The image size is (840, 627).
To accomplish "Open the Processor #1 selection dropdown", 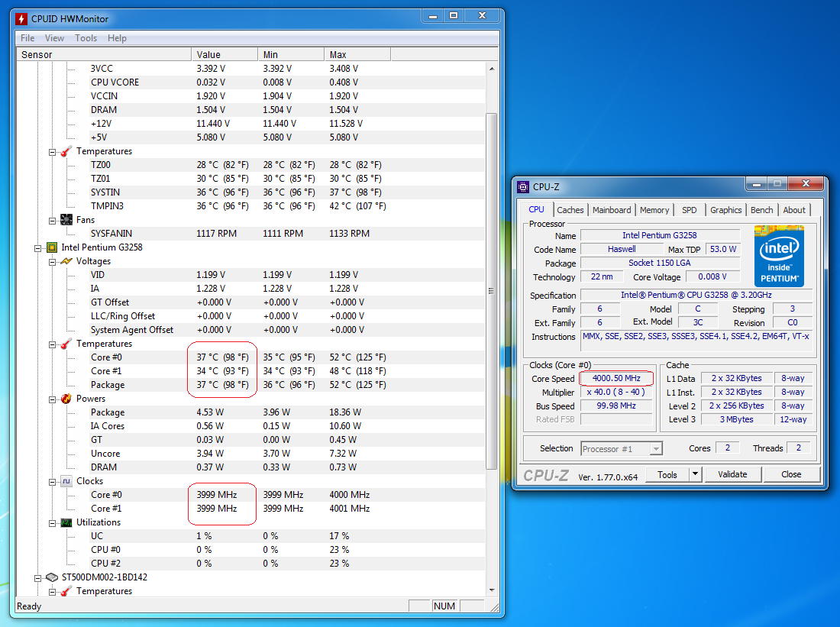I will (x=656, y=449).
